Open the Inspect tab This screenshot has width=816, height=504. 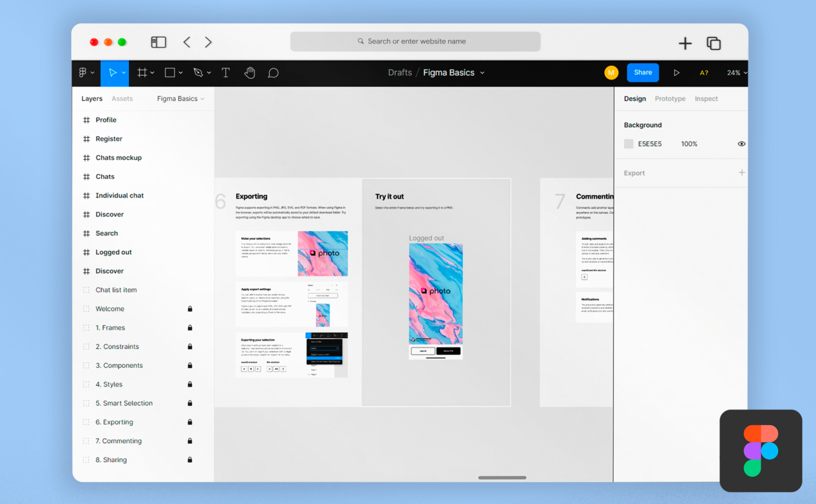[706, 98]
